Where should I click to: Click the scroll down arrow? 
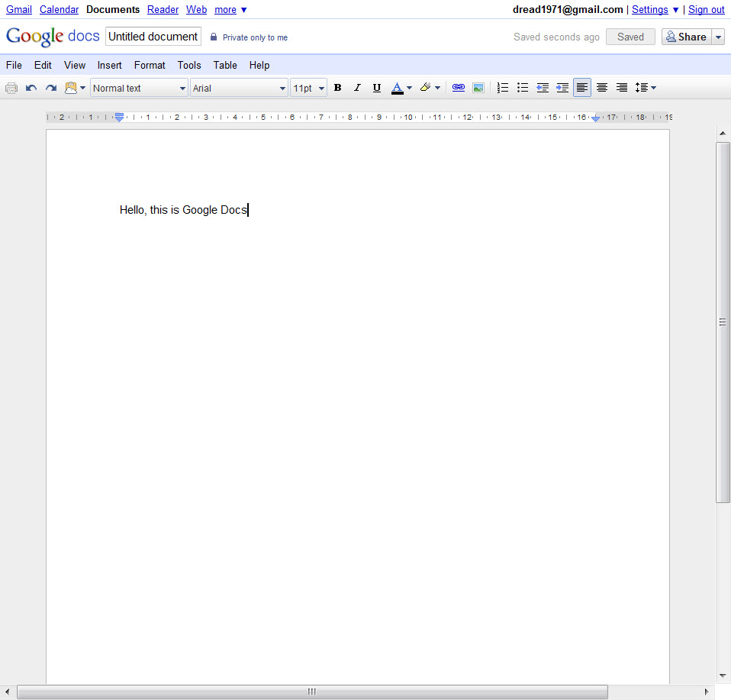click(723, 676)
